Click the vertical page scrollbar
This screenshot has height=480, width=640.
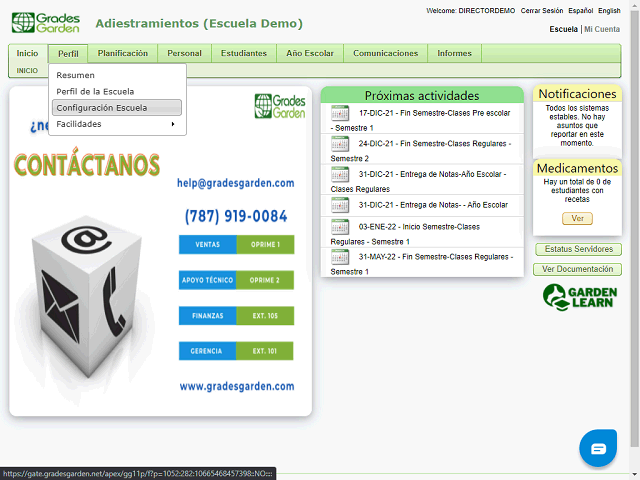tap(634, 229)
